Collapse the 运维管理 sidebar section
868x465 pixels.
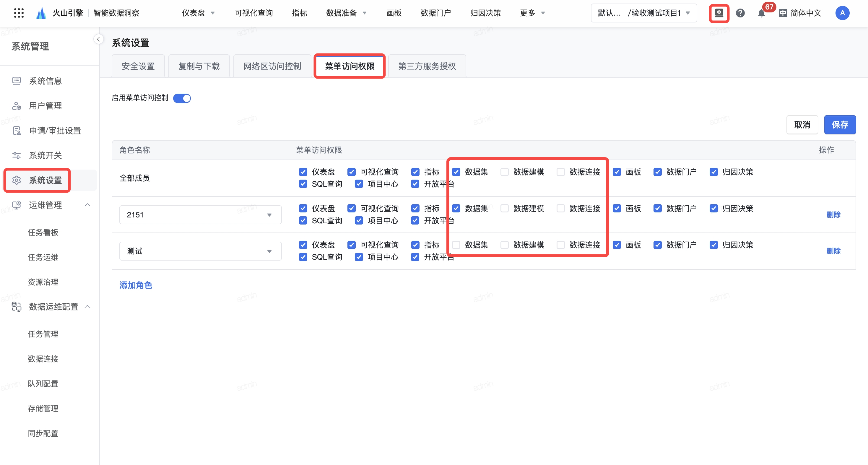[x=87, y=205]
